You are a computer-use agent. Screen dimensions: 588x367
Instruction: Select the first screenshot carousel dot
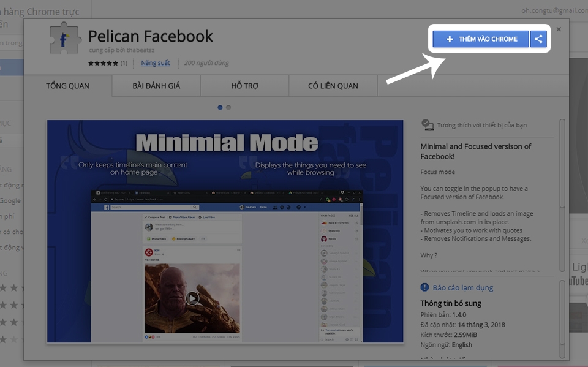(220, 107)
